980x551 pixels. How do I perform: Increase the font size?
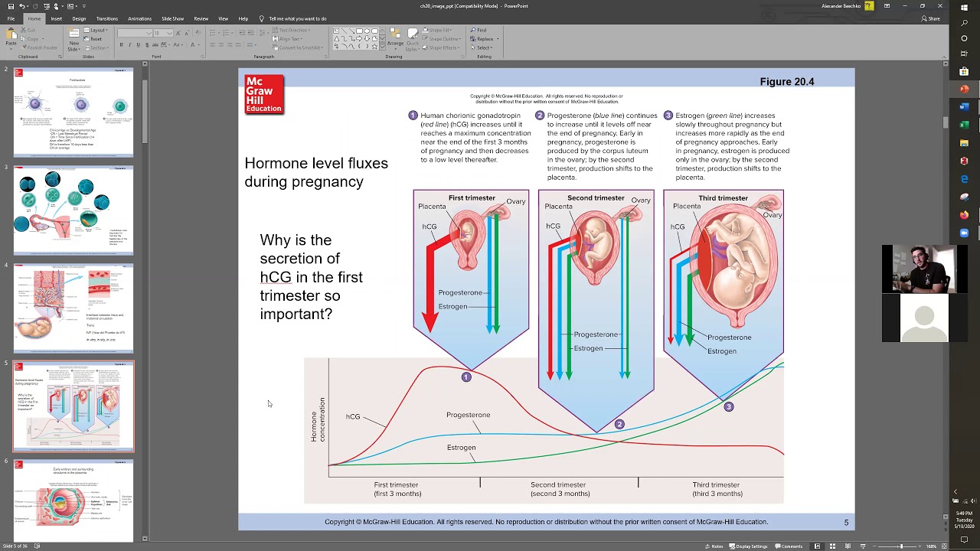pyautogui.click(x=178, y=33)
